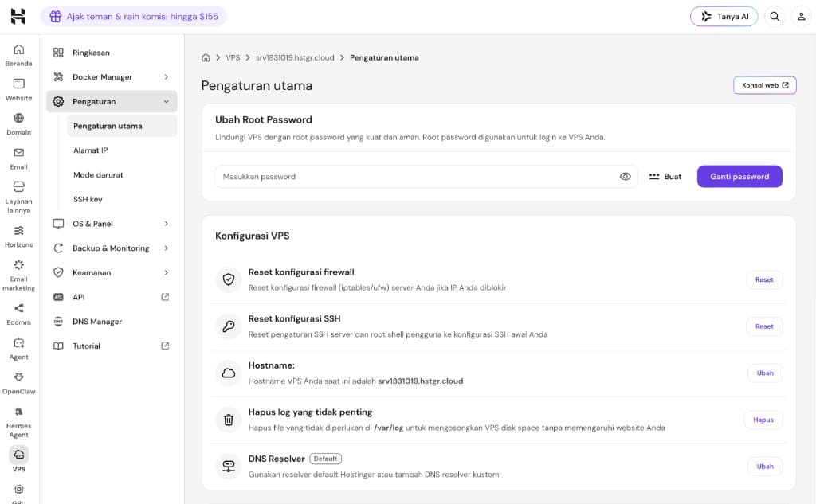Toggle password visibility eye icon
The width and height of the screenshot is (816, 504).
pos(625,176)
